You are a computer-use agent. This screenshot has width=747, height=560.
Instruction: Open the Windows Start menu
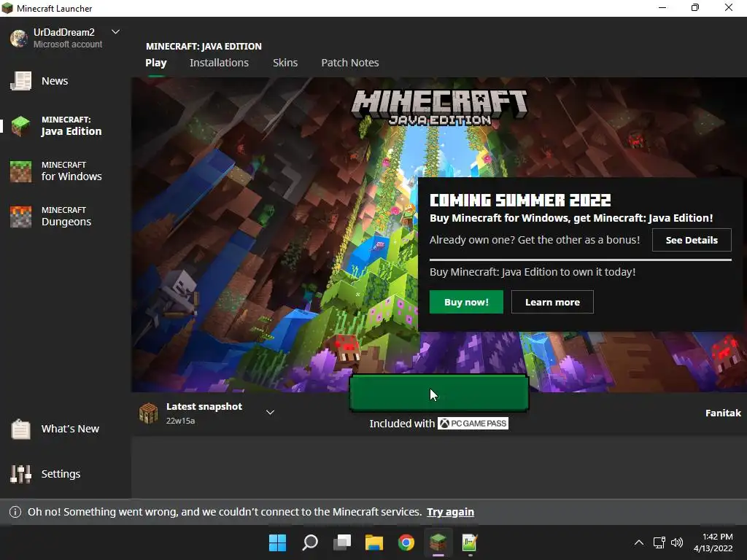click(277, 542)
